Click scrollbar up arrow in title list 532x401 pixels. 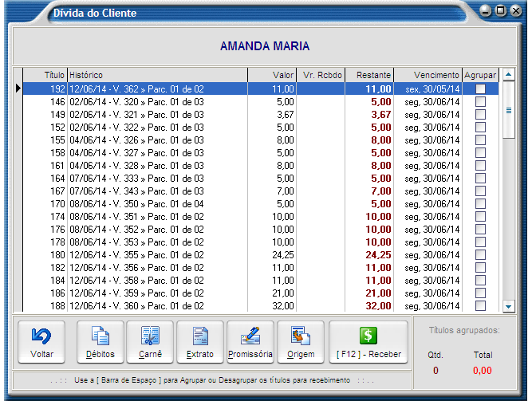click(508, 74)
